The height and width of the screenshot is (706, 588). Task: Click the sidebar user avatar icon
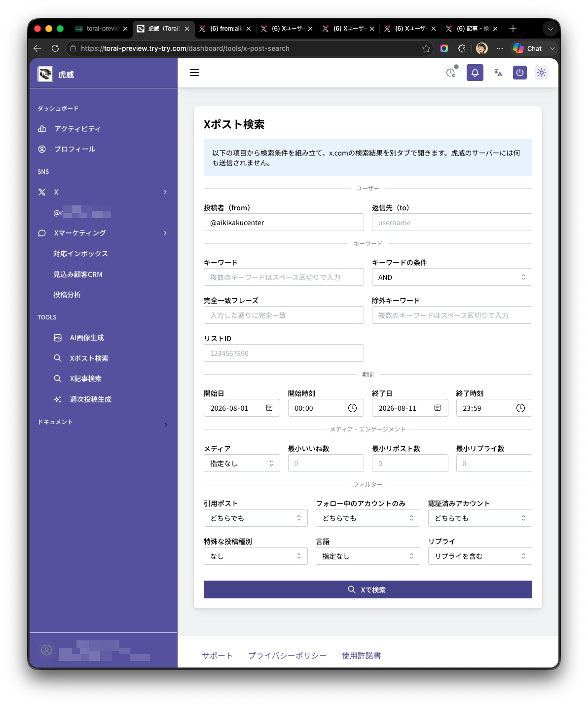click(x=47, y=650)
